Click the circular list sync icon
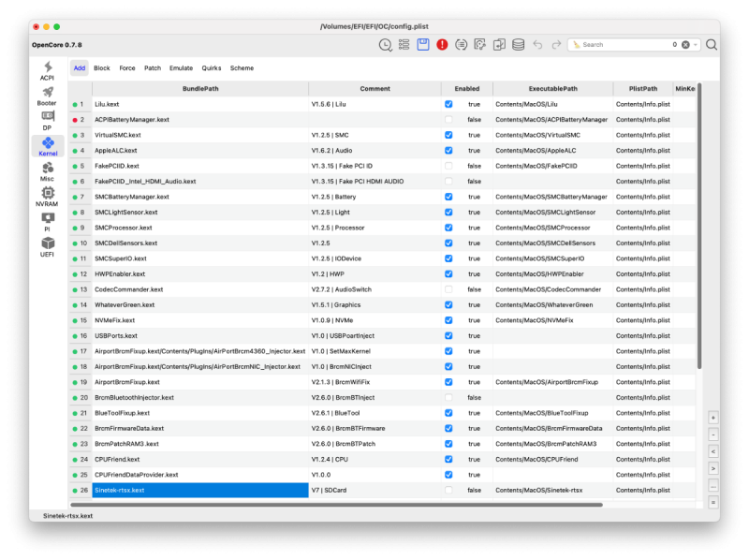 point(461,45)
